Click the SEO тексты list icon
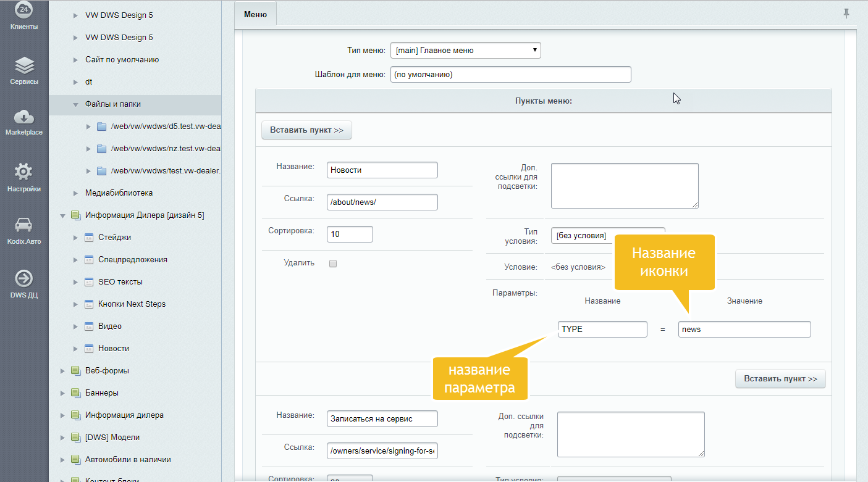The image size is (868, 482). [x=88, y=282]
